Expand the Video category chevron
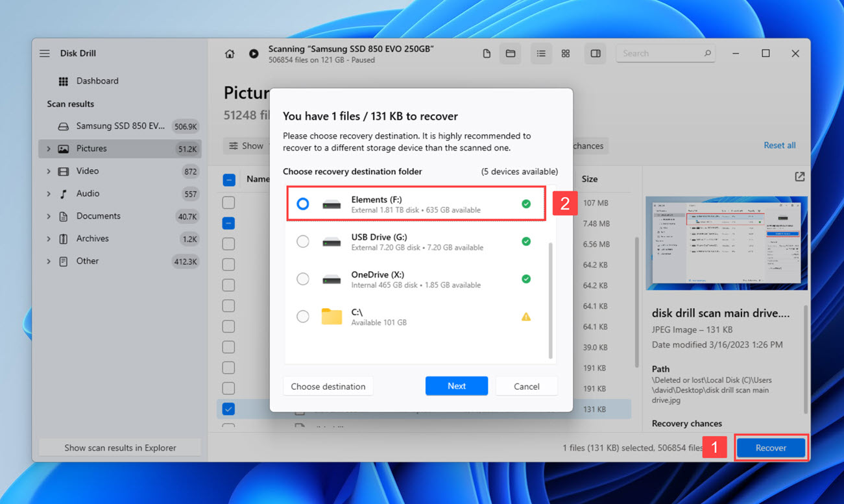844x504 pixels. (x=49, y=171)
